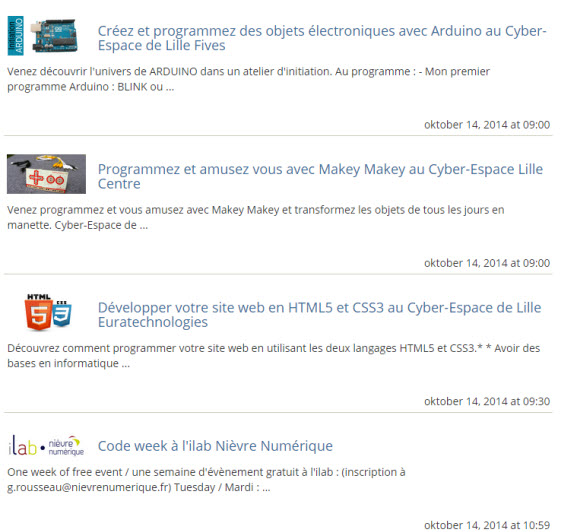Open the Makey Makey Cyber-Espace Lille Centre link
The width and height of the screenshot is (568, 532).
click(320, 176)
